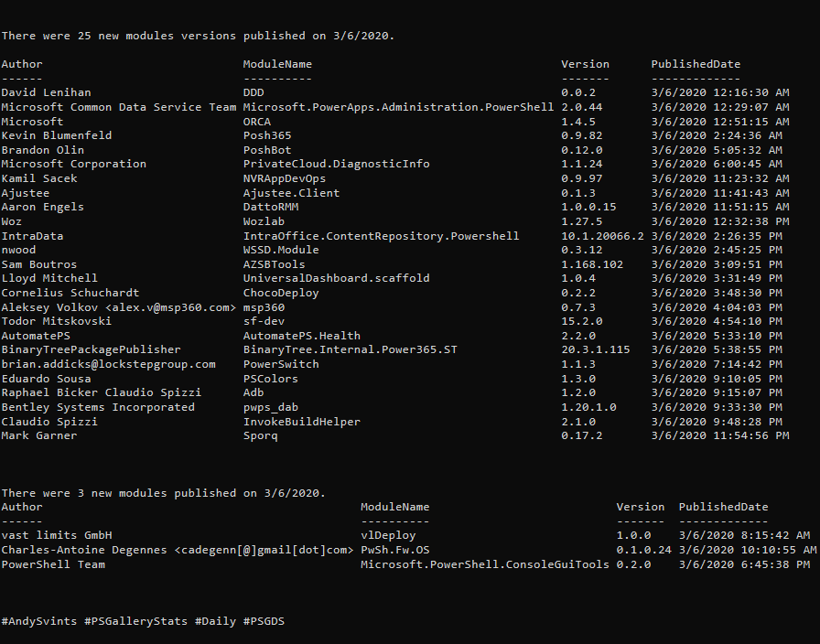Select author "Mark Garner"
This screenshot has width=820, height=644.
point(39,436)
